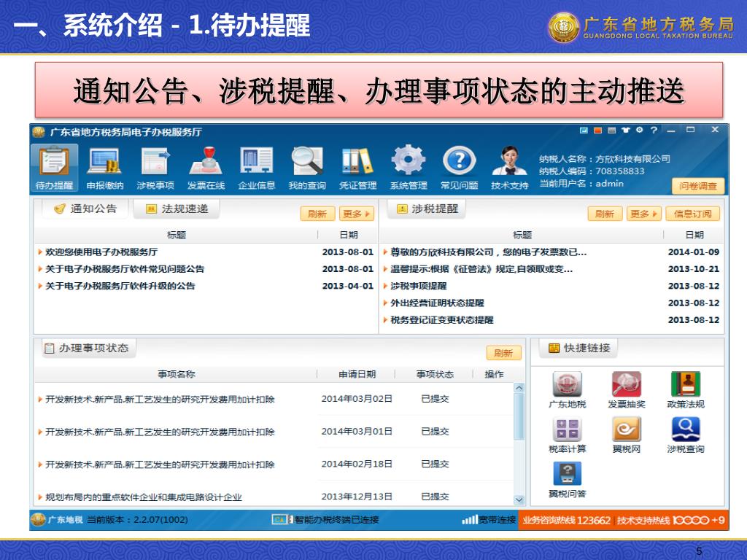747x560 pixels.
Task: Click the 广东地税 status bar logo
Action: (57, 519)
